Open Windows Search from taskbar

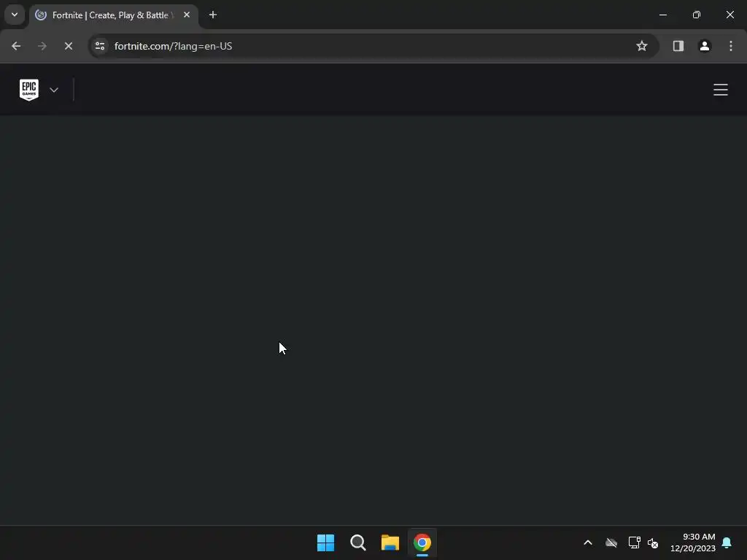[357, 542]
